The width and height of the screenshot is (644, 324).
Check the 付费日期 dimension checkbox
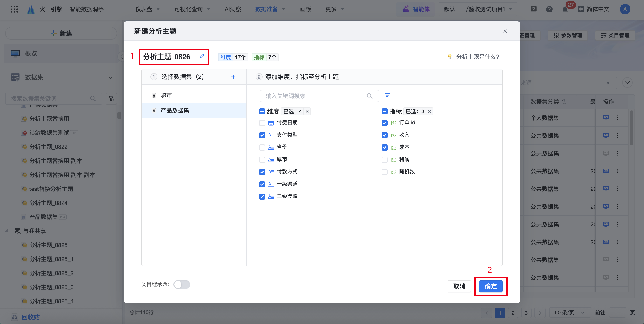pos(262,123)
